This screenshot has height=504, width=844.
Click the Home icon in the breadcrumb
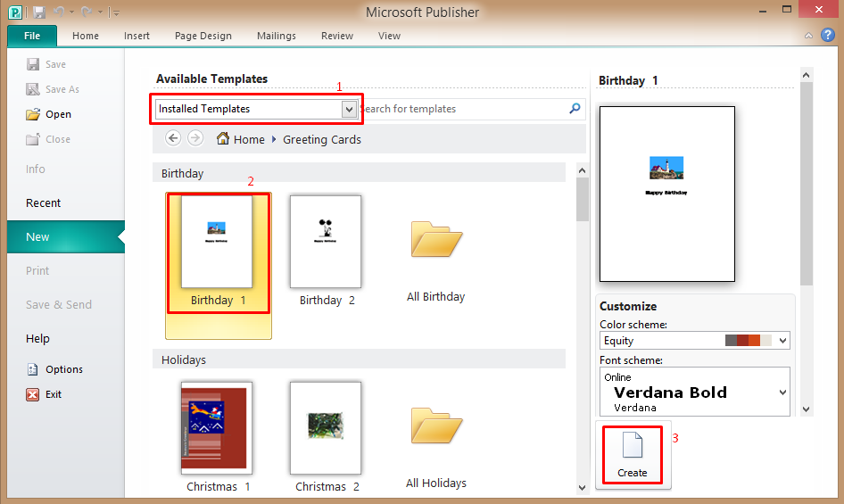click(x=223, y=138)
